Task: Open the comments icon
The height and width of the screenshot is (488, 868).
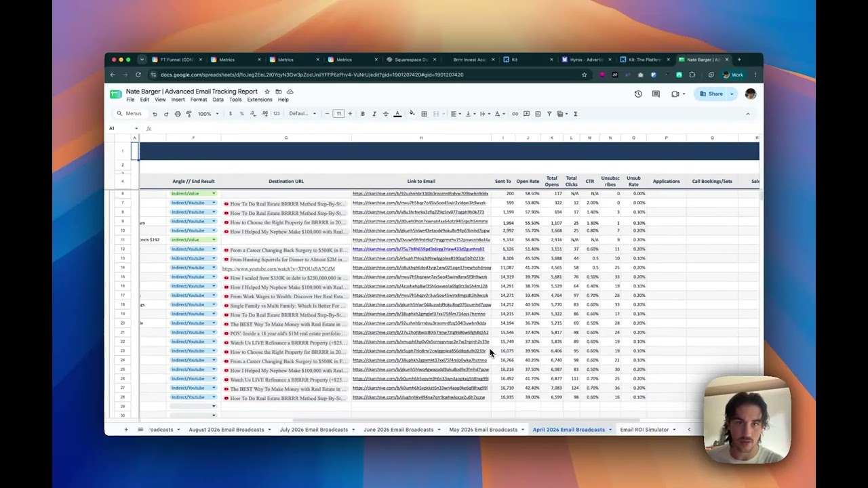Action: click(656, 94)
